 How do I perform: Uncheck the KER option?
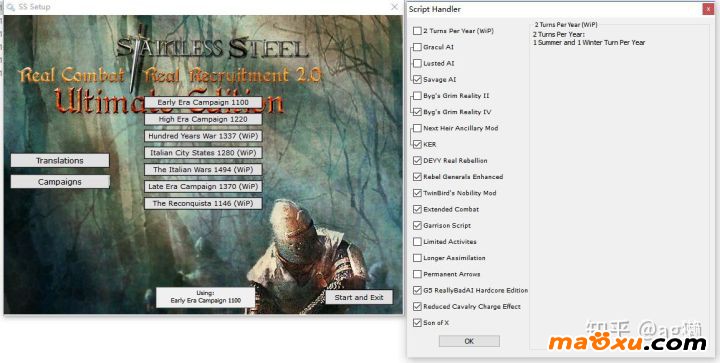click(417, 144)
